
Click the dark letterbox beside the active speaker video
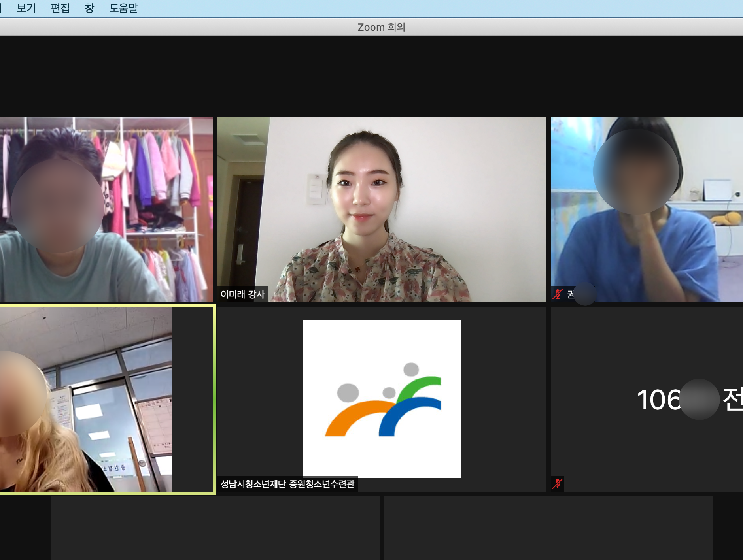pos(192,399)
